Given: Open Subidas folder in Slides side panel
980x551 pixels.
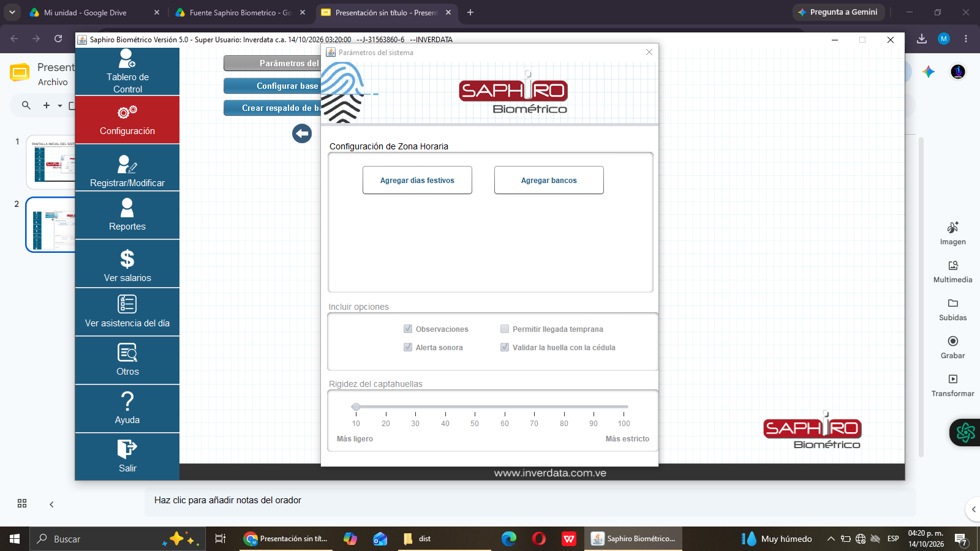Looking at the screenshot, I should (953, 309).
